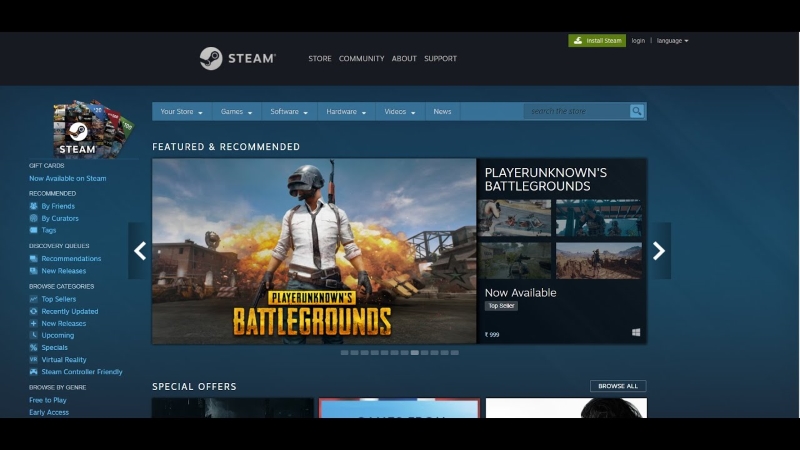Click the login link

pos(638,41)
